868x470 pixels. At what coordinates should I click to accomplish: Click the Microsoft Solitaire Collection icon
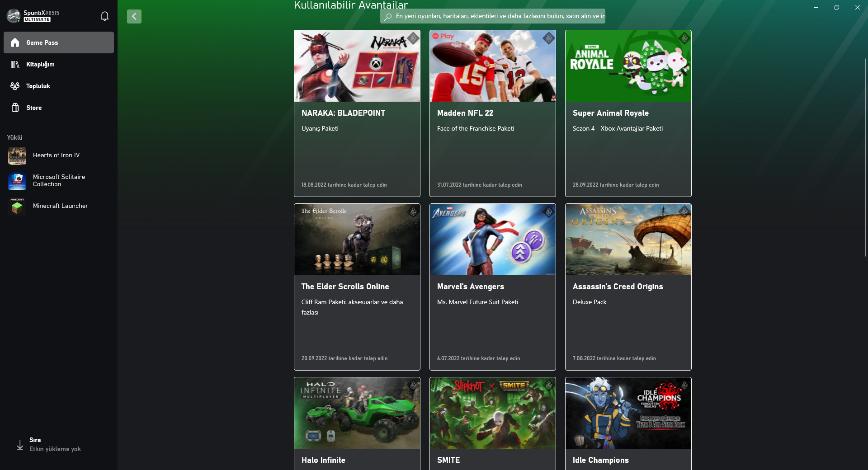point(17,181)
